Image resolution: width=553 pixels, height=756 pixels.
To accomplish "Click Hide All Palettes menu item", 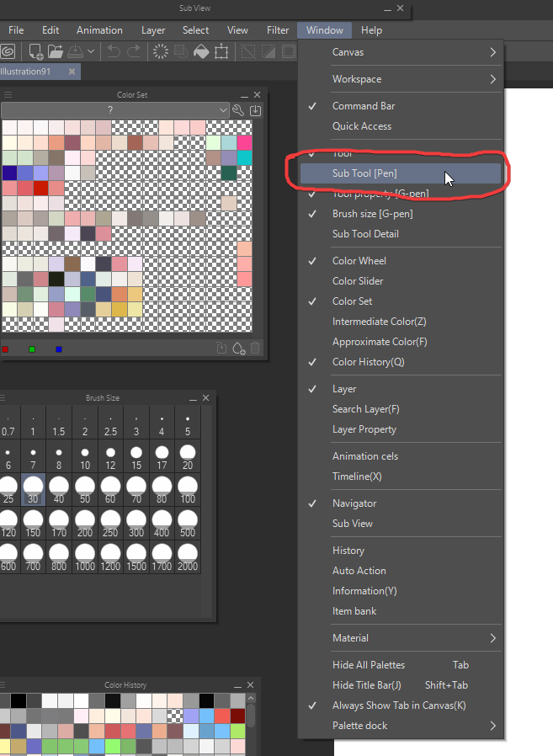I will point(401,665).
